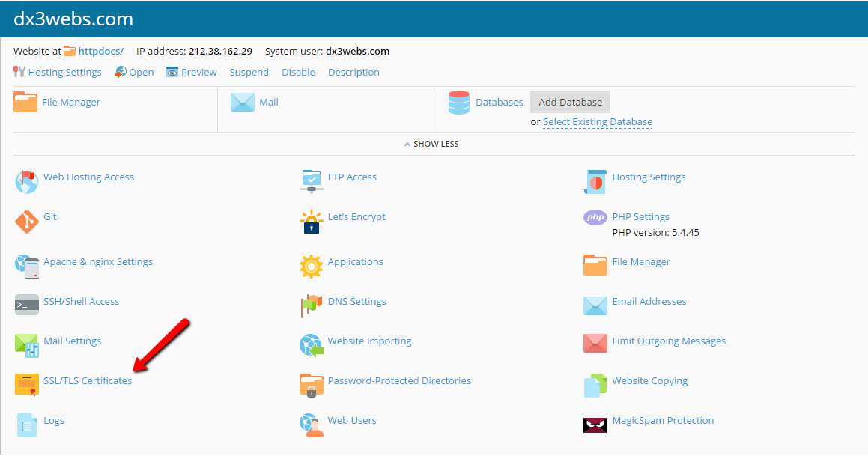Click the Limit Outgoing Messages icon
The image size is (868, 456).
click(x=595, y=344)
